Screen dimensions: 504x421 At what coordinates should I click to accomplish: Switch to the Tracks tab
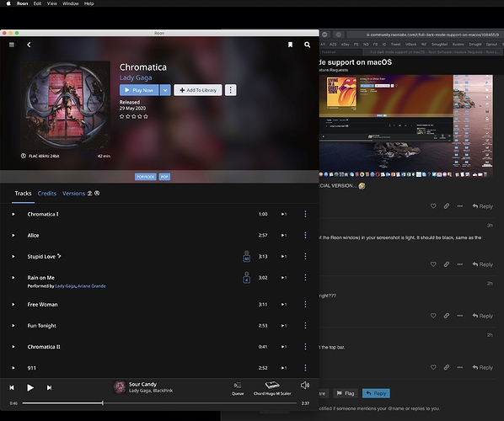(23, 194)
